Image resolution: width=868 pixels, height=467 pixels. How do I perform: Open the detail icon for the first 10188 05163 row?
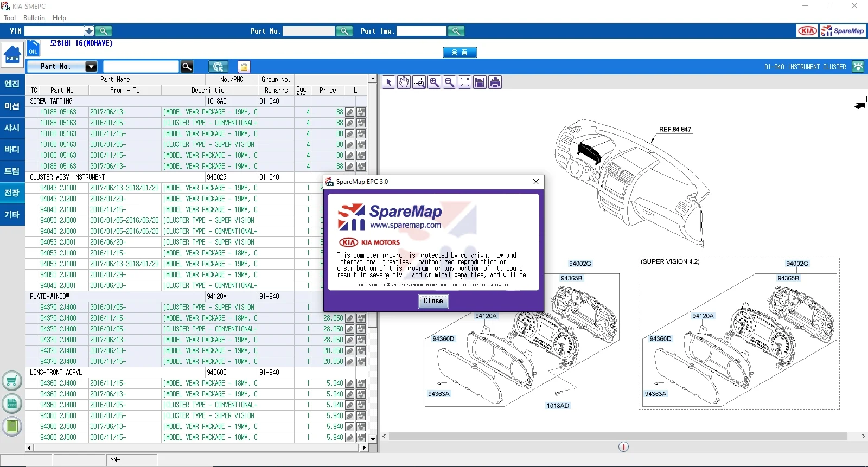pos(350,112)
